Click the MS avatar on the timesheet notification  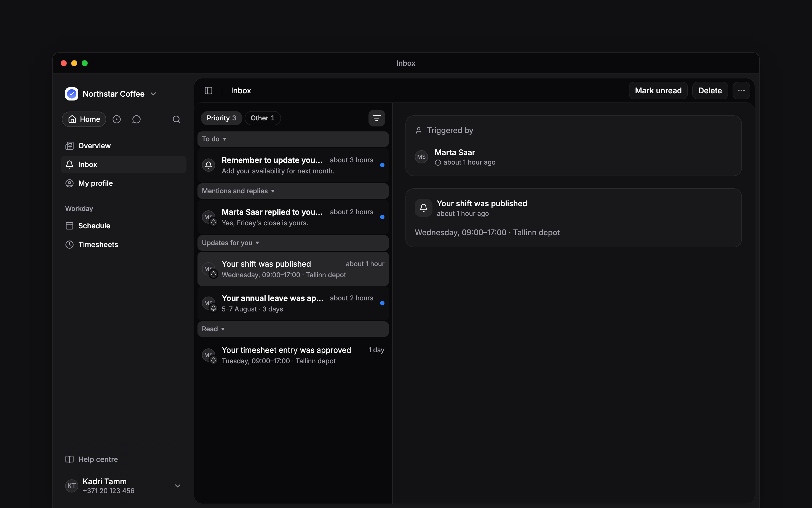(208, 355)
